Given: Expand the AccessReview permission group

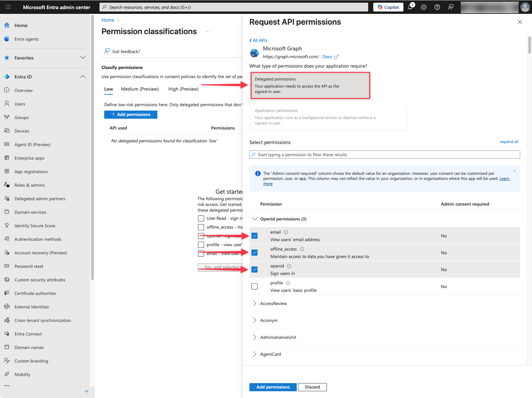Looking at the screenshot, I should tap(255, 303).
